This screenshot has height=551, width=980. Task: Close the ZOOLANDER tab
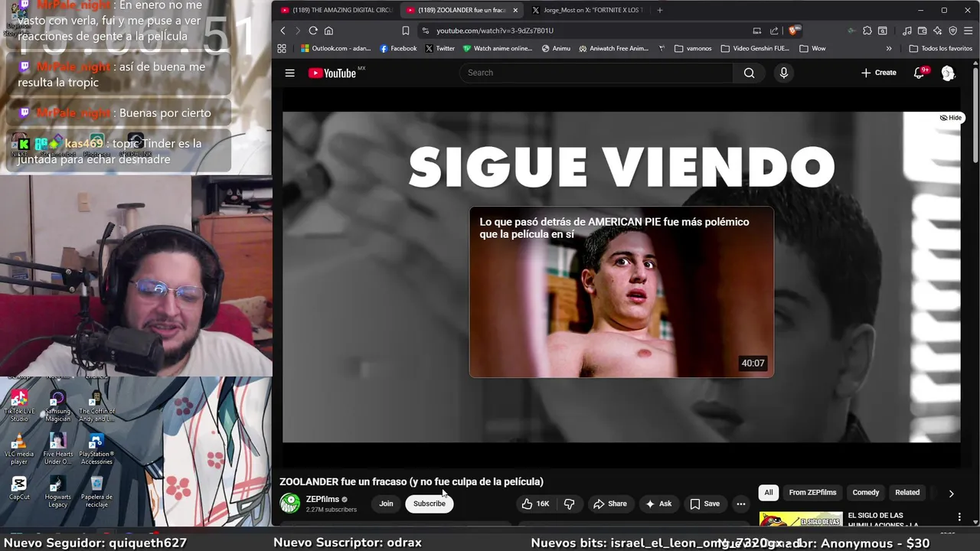(x=515, y=10)
